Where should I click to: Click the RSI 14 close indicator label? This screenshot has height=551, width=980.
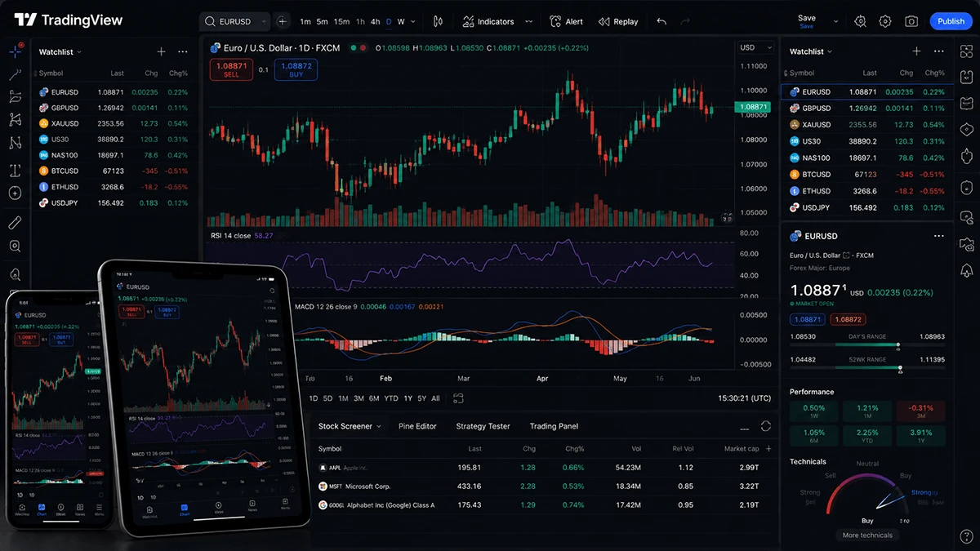231,235
